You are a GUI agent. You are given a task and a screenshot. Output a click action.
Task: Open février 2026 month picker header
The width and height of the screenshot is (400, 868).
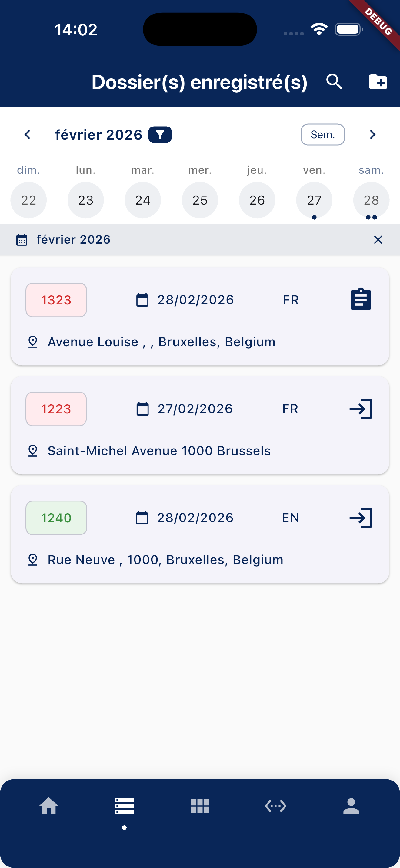pos(98,135)
